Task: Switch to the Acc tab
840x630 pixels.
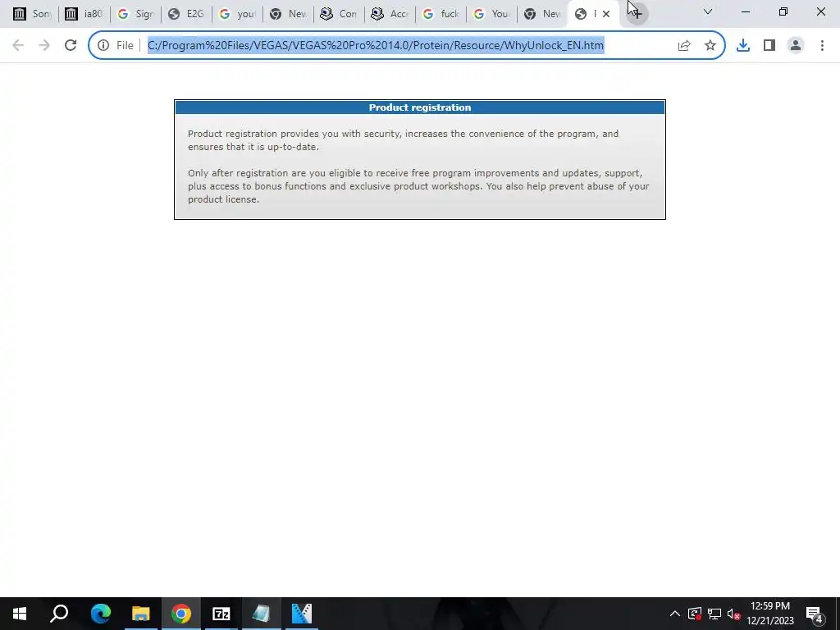Action: (x=390, y=14)
